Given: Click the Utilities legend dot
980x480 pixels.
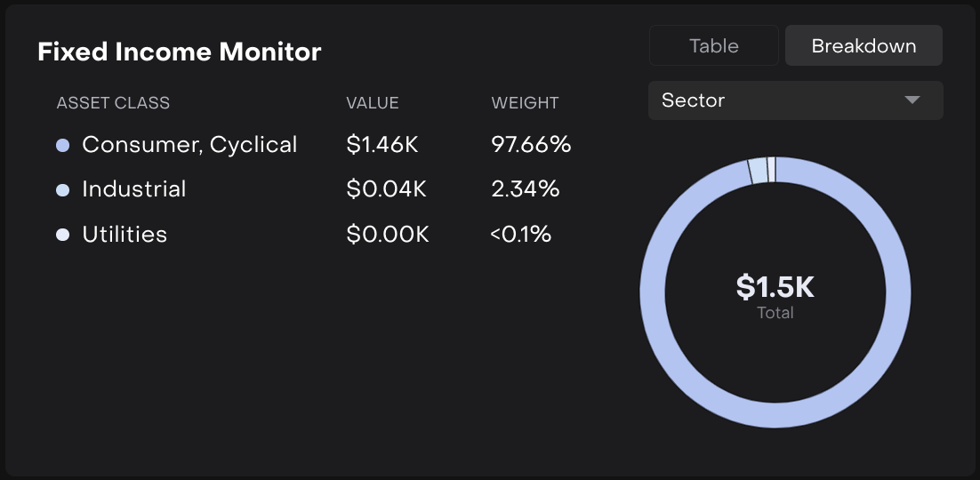Looking at the screenshot, I should click(x=62, y=235).
